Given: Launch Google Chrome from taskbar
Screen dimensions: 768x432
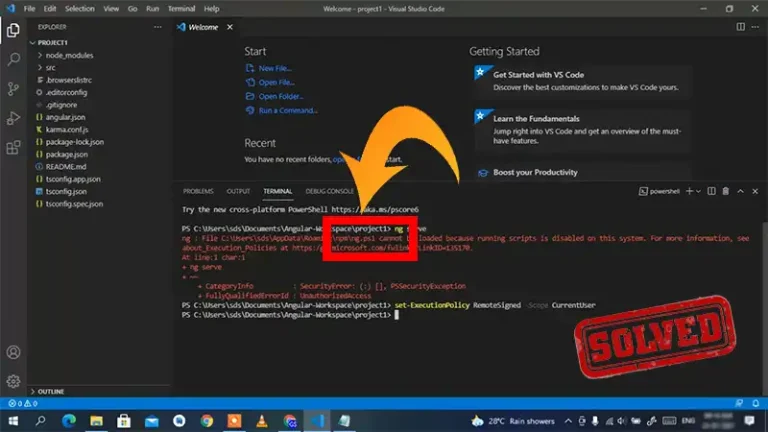Looking at the screenshot, I should pyautogui.click(x=207, y=421).
